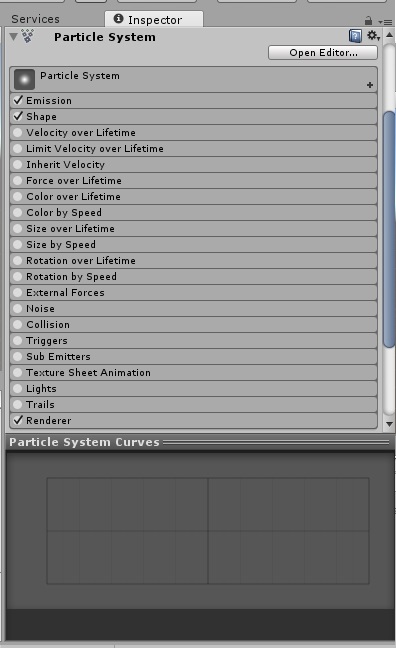Click the Particle System component icon
Viewport: 396px width, 648px height.
click(x=28, y=36)
